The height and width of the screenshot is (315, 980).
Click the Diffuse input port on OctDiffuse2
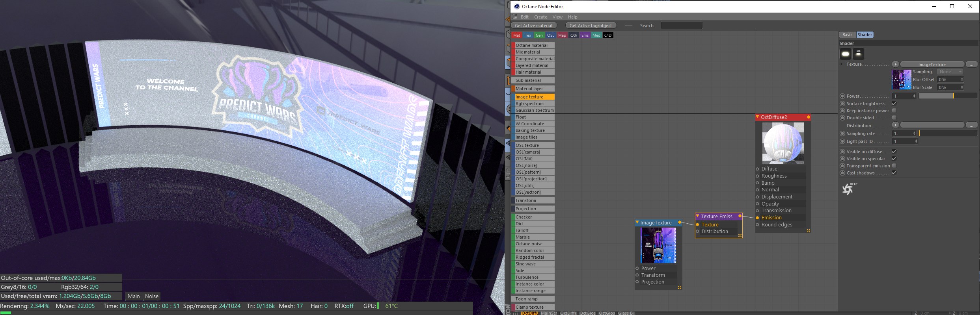point(757,169)
